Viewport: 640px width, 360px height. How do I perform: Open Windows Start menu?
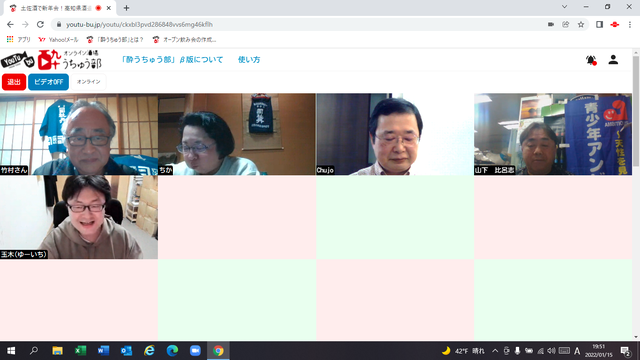[x=11, y=351]
